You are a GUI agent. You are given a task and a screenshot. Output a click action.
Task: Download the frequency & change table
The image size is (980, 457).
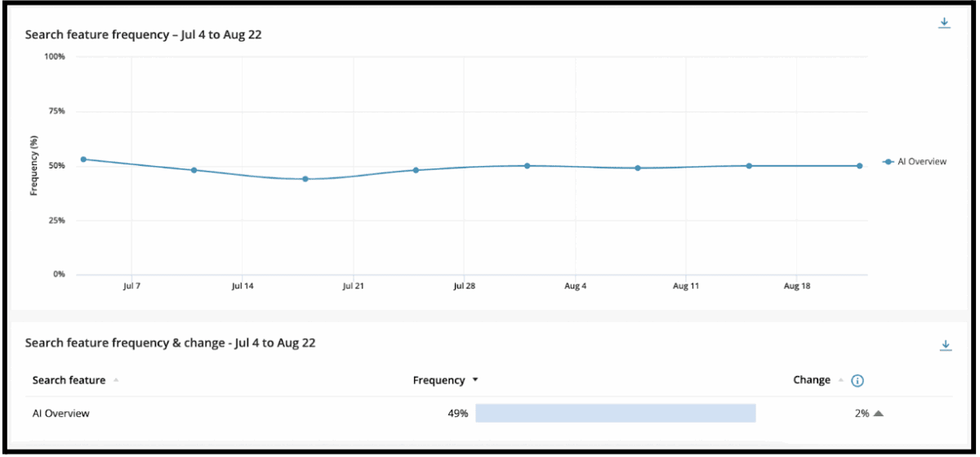[945, 346]
